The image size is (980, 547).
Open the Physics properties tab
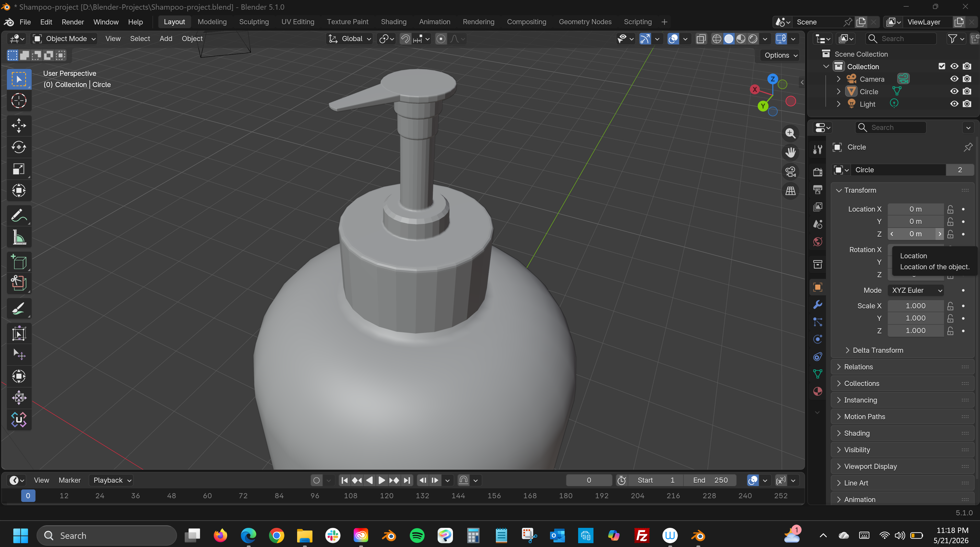pyautogui.click(x=818, y=339)
